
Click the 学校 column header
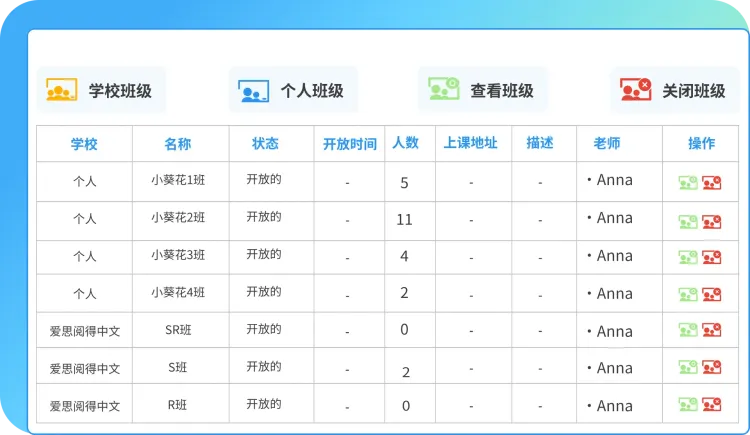84,144
